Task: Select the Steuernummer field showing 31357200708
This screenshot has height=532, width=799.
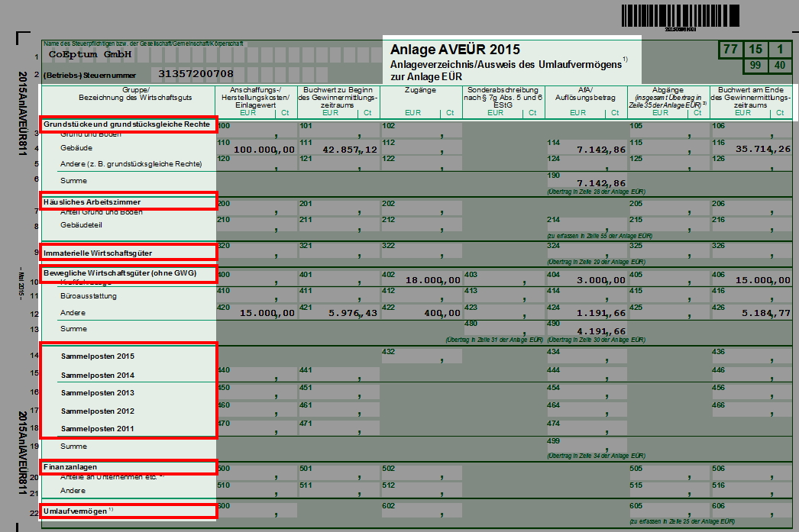Action: point(196,74)
